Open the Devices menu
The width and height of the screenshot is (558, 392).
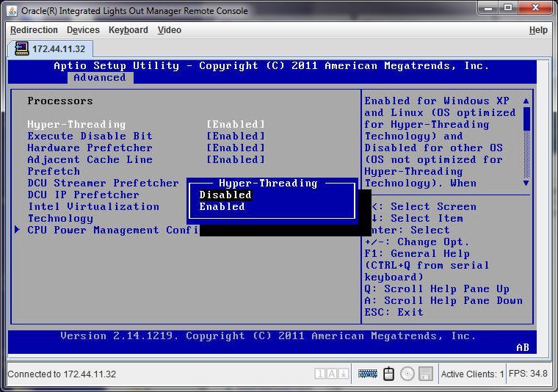[x=83, y=30]
